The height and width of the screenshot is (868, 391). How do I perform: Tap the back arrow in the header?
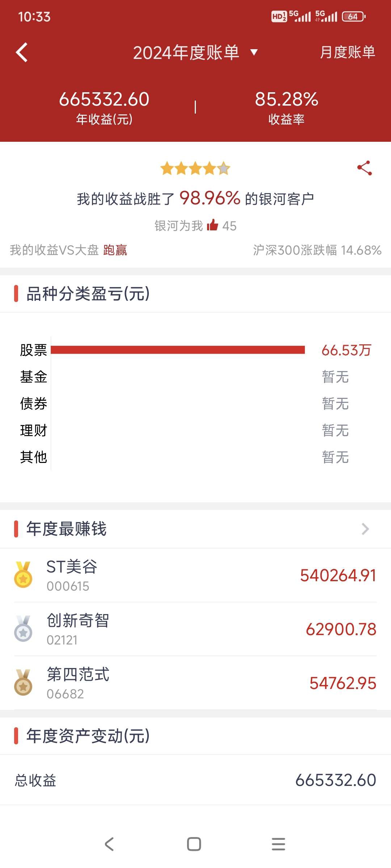coord(22,52)
